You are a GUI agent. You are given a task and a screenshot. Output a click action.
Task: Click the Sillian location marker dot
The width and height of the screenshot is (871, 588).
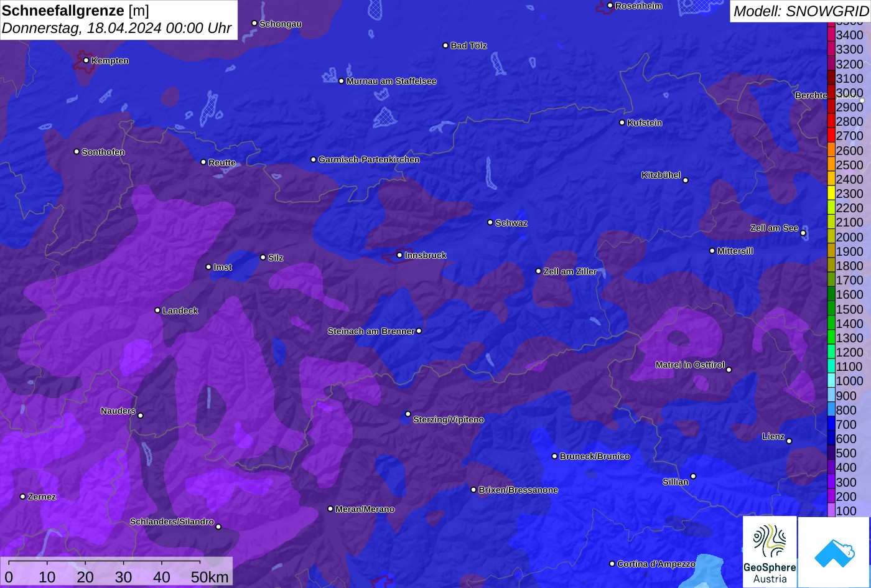[693, 477]
